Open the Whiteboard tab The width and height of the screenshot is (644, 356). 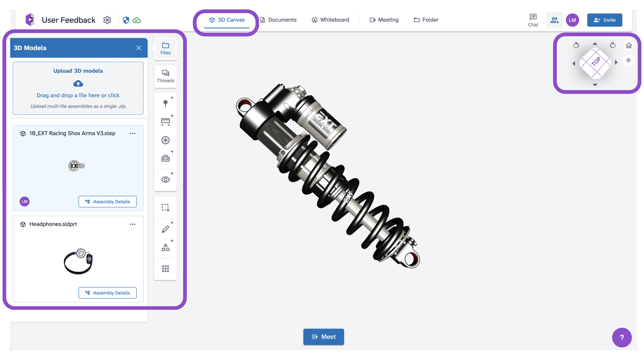pos(331,20)
